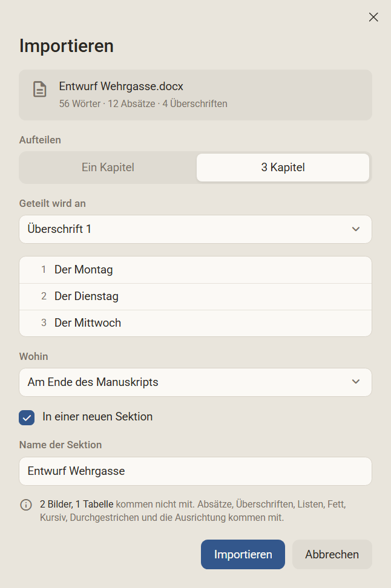Click the 'Importieren' dialog heading
Viewport: 391px width, 588px height.
[67, 46]
